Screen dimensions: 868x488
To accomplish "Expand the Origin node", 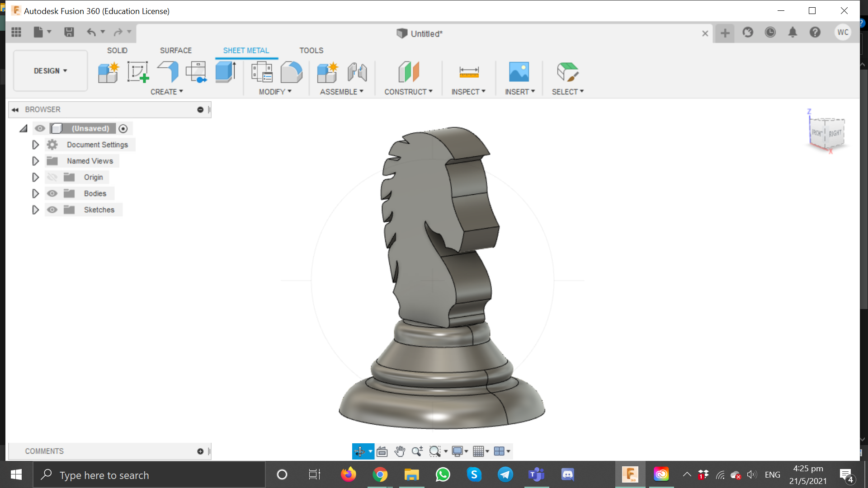I will coord(35,177).
